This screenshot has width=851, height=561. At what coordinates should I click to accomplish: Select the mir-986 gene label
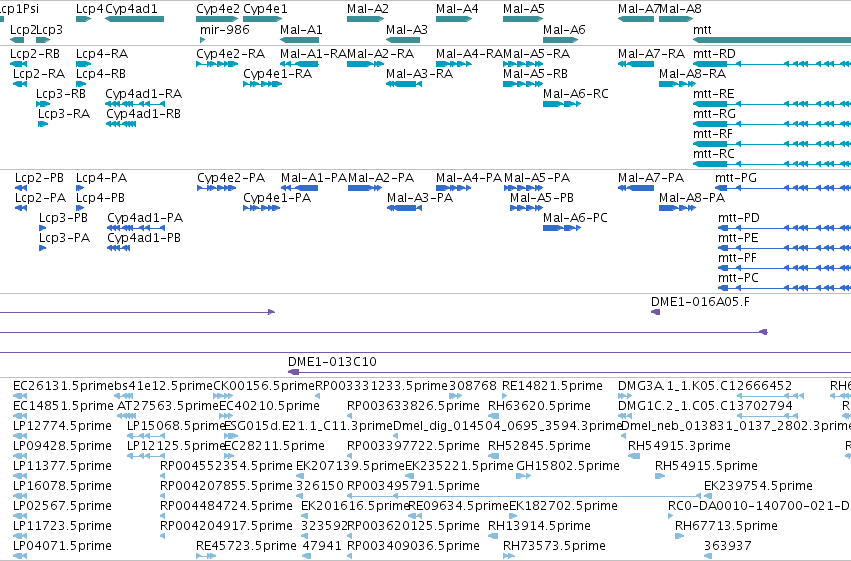tap(225, 30)
